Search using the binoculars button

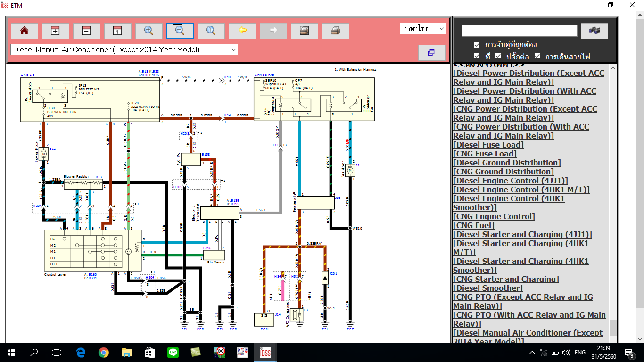pos(594,31)
